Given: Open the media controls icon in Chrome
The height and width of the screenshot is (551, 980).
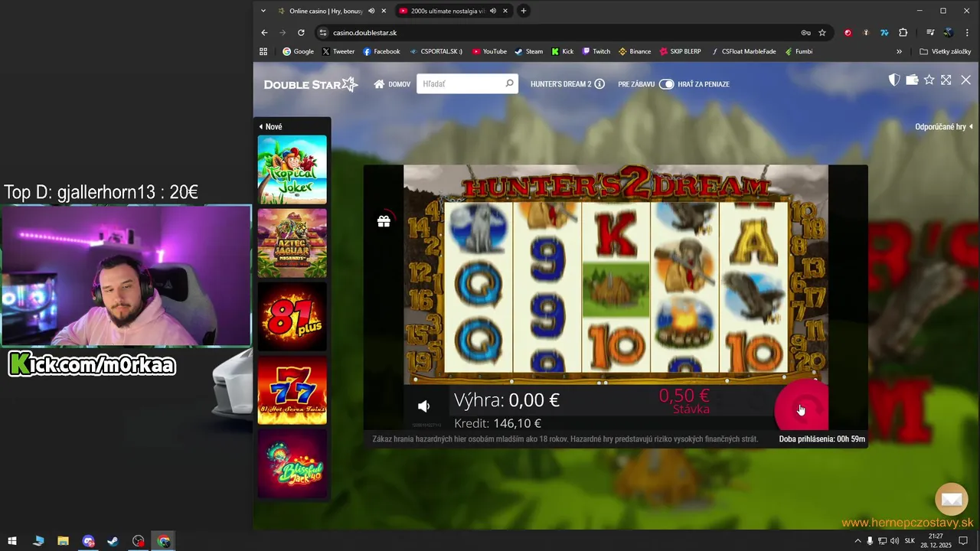Looking at the screenshot, I should 929,33.
